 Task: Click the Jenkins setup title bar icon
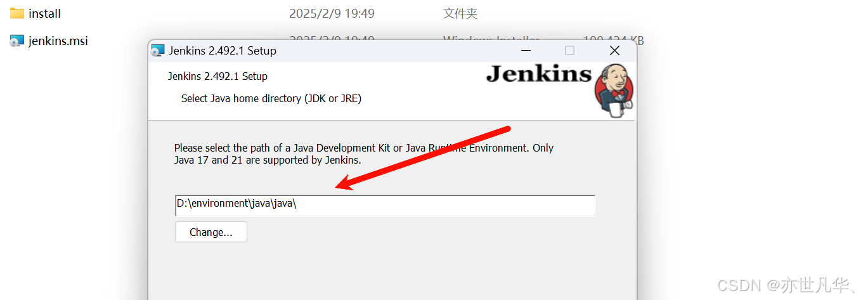(x=158, y=51)
